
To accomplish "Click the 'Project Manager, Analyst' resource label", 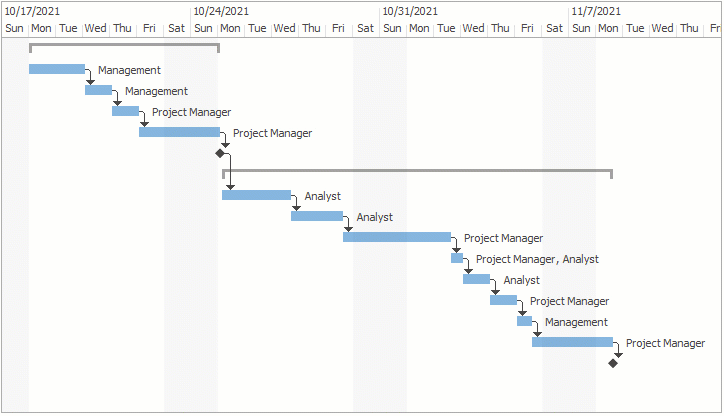I will click(x=537, y=259).
